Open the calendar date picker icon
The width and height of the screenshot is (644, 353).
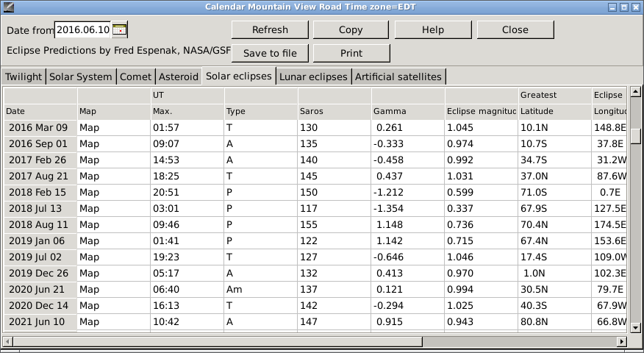[120, 30]
